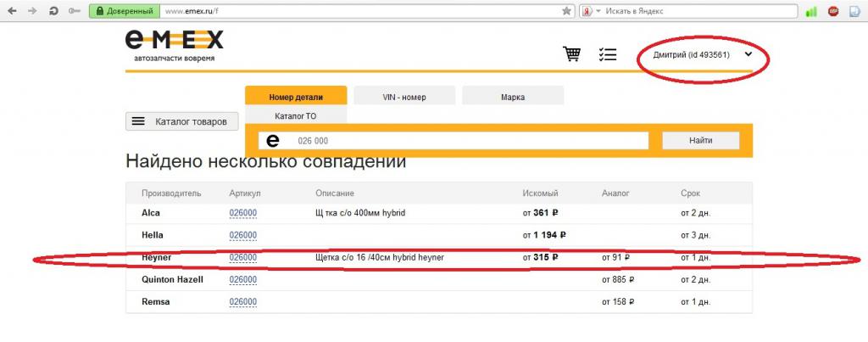Click the price от 1 194 ₽

click(544, 235)
